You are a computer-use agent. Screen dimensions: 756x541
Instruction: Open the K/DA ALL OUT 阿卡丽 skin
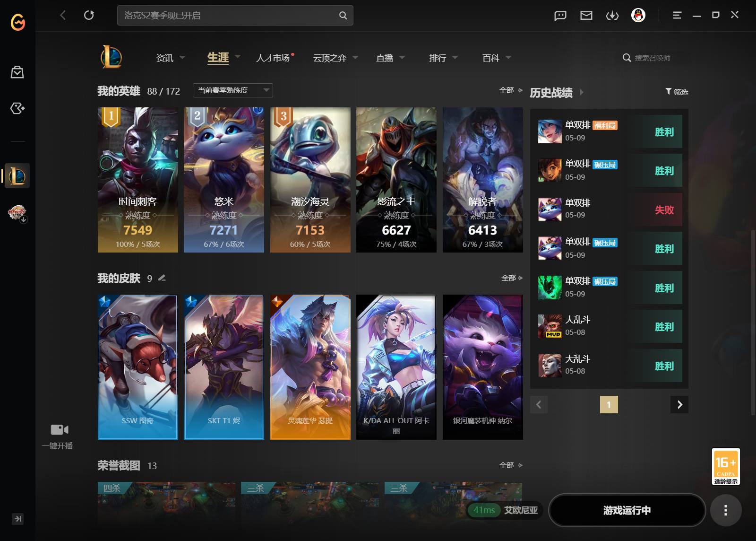click(x=396, y=367)
